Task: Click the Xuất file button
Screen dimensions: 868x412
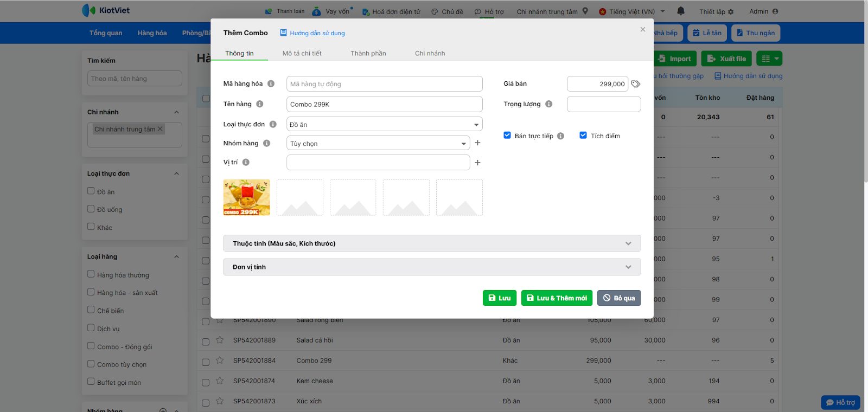Action: click(x=726, y=59)
